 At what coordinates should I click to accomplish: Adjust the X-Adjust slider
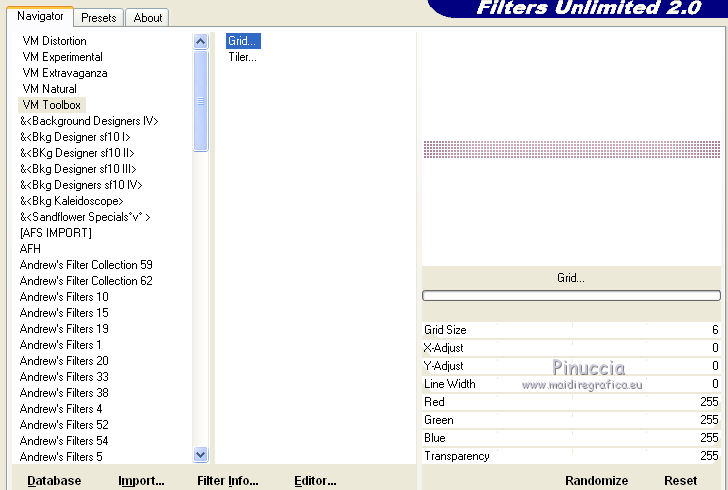click(572, 348)
